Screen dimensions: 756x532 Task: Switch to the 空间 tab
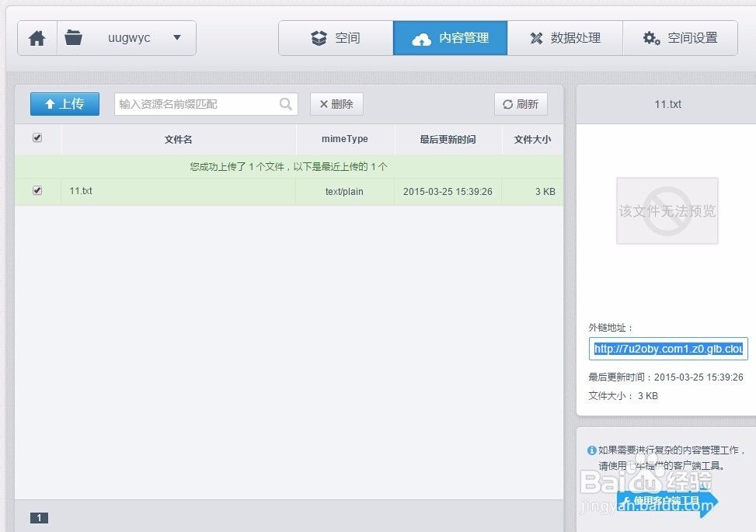pyautogui.click(x=336, y=37)
